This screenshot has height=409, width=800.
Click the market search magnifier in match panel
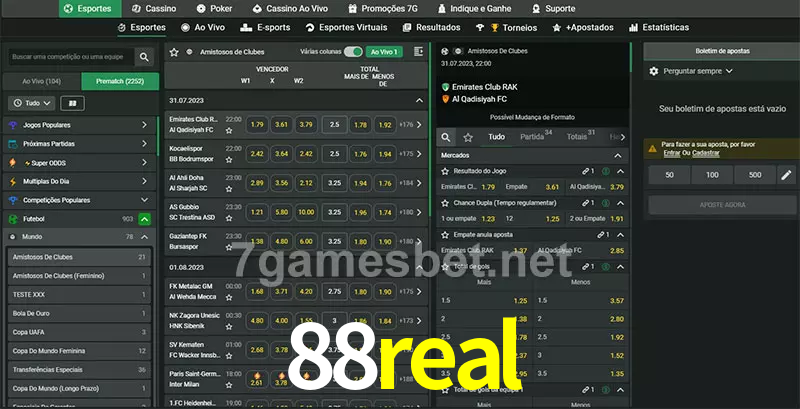click(447, 136)
